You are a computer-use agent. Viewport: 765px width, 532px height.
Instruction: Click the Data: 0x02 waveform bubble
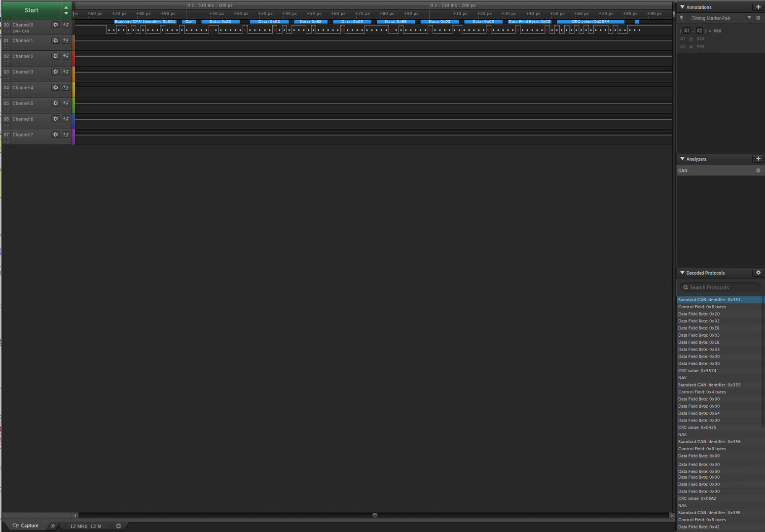[269, 22]
